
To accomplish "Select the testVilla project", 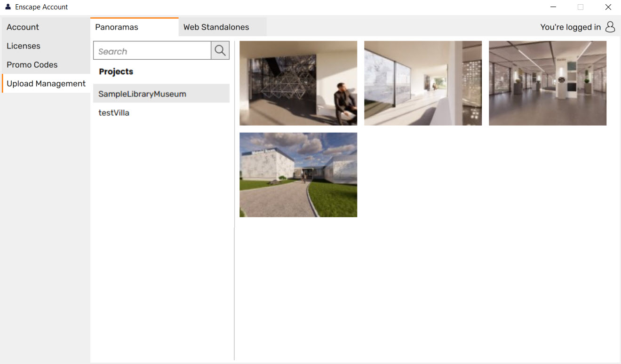I will (113, 112).
